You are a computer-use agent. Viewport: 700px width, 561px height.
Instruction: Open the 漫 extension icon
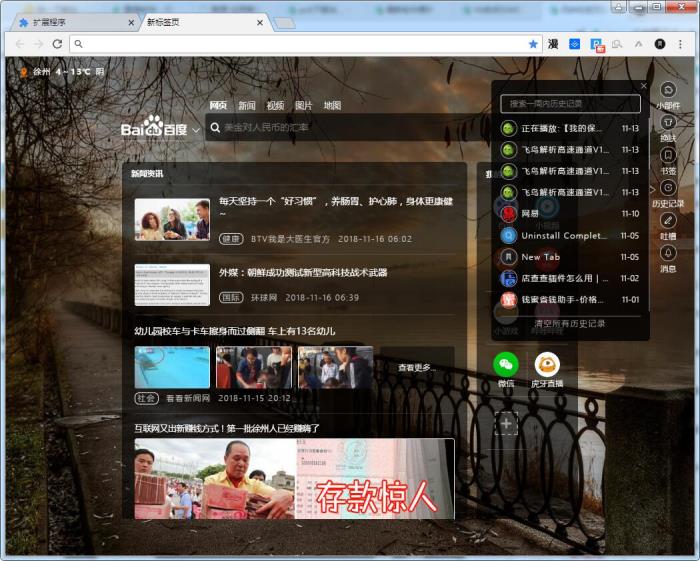pos(553,44)
